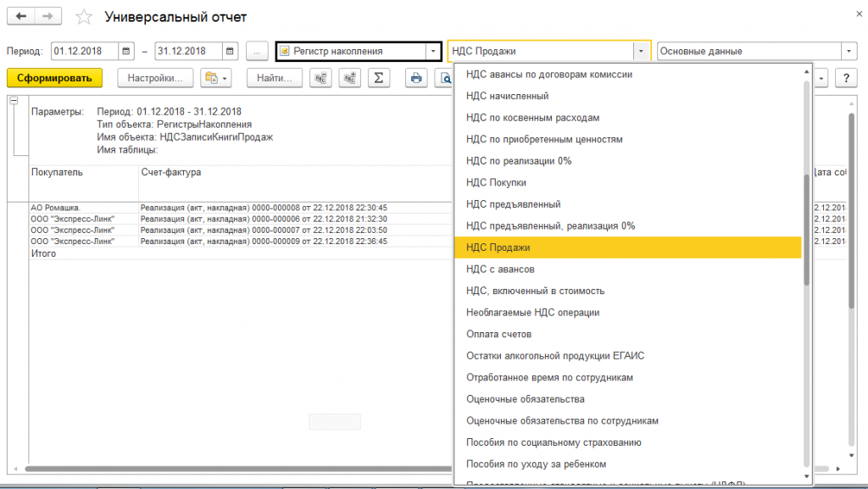Click the dropdown list vertical scrollbar

point(806,229)
